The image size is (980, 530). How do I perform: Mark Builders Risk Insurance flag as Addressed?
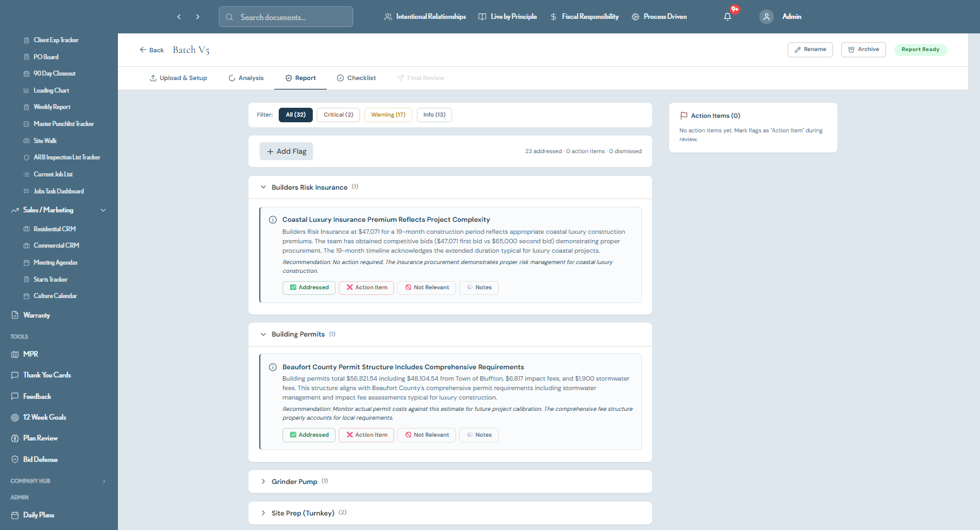(309, 287)
